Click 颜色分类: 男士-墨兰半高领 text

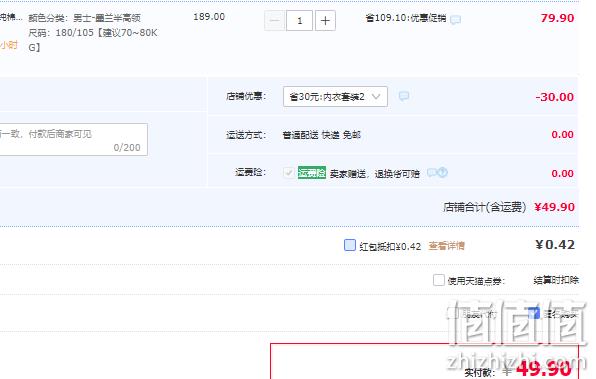pos(84,18)
